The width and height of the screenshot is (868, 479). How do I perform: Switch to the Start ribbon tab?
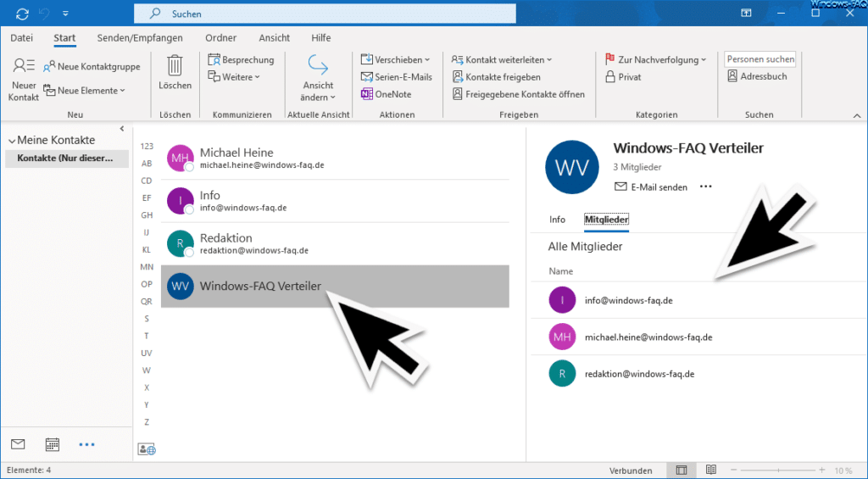tap(64, 38)
